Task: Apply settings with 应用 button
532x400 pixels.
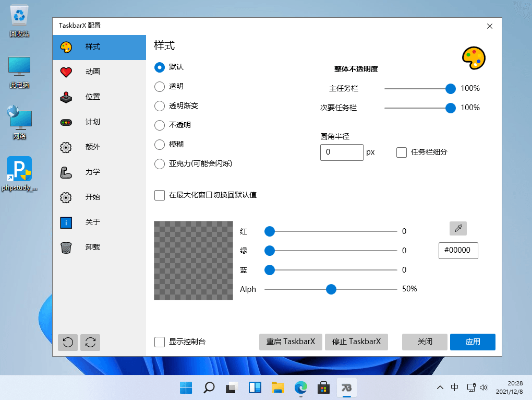Action: (x=473, y=342)
